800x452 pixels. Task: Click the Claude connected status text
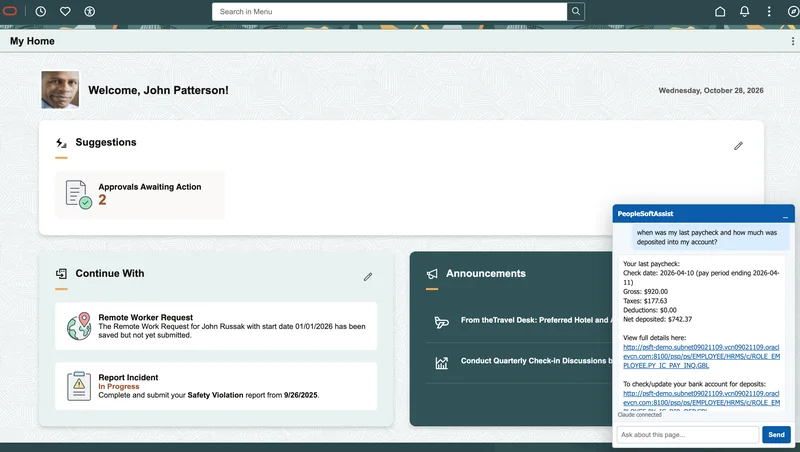coord(639,415)
